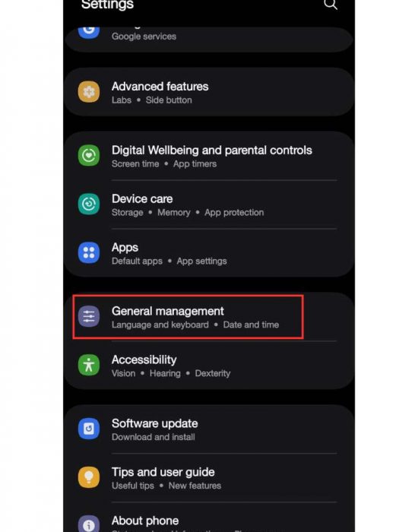Tap the search magnifier icon

tap(331, 5)
